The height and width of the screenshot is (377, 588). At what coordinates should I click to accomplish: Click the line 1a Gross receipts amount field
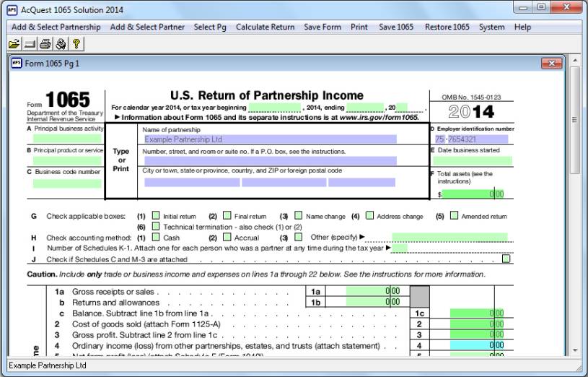coord(372,291)
